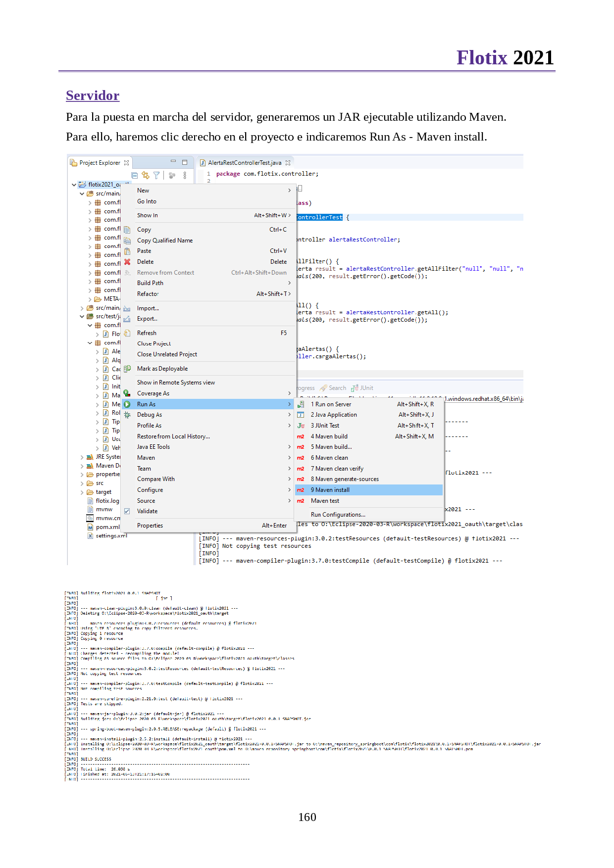Minimize the Project Explorer panel

tap(173, 161)
